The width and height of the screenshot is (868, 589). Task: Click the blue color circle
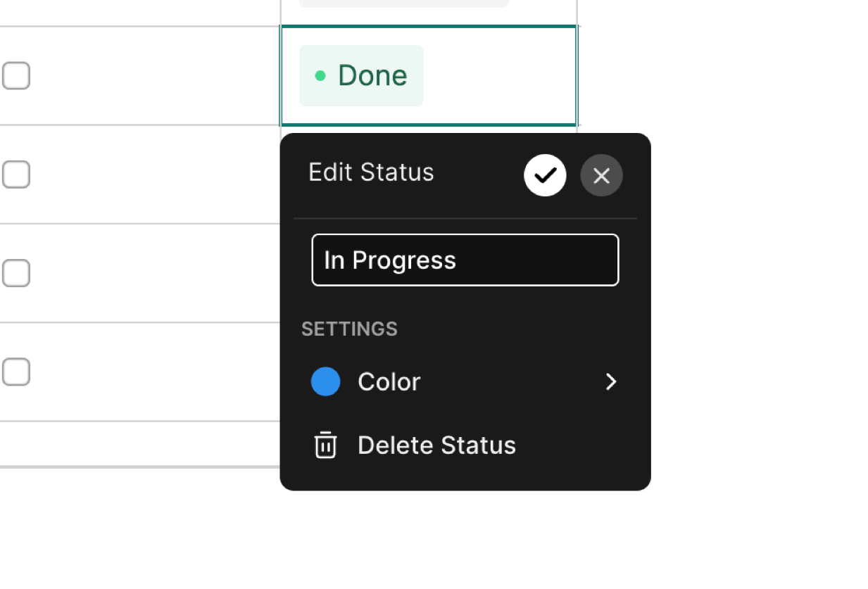tap(326, 381)
